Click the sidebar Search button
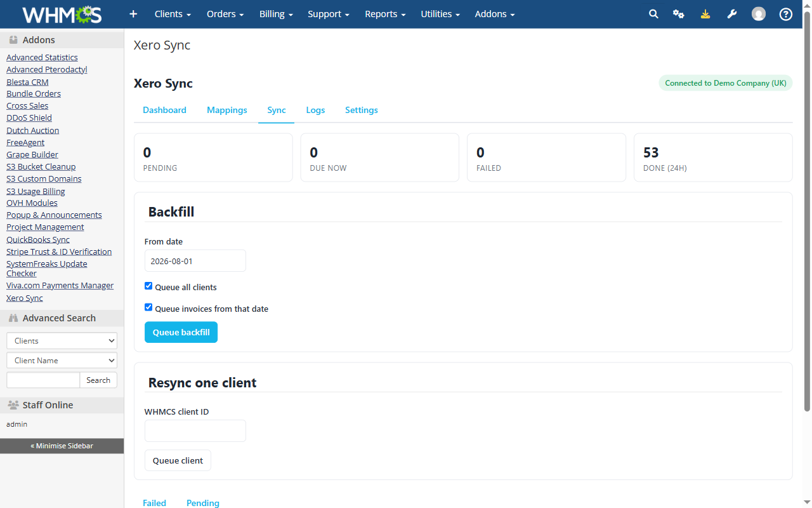Viewport: 812px width, 508px height. tap(98, 380)
